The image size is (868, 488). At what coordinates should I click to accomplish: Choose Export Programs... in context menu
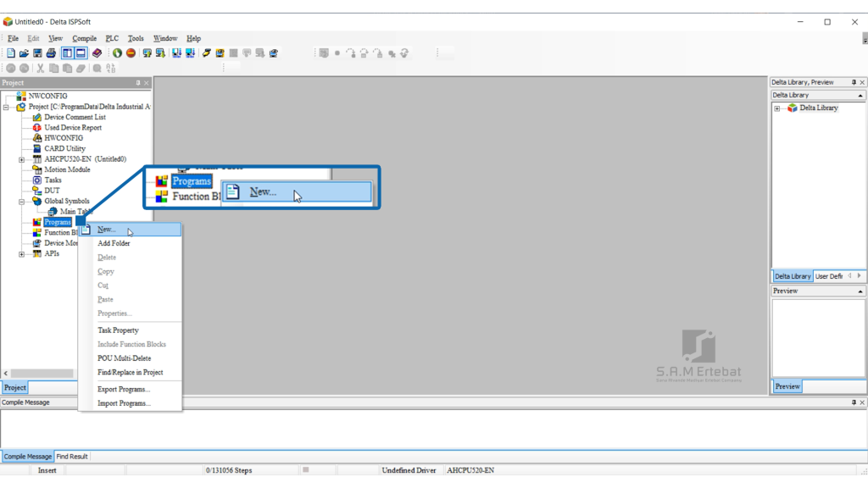(x=131, y=390)
